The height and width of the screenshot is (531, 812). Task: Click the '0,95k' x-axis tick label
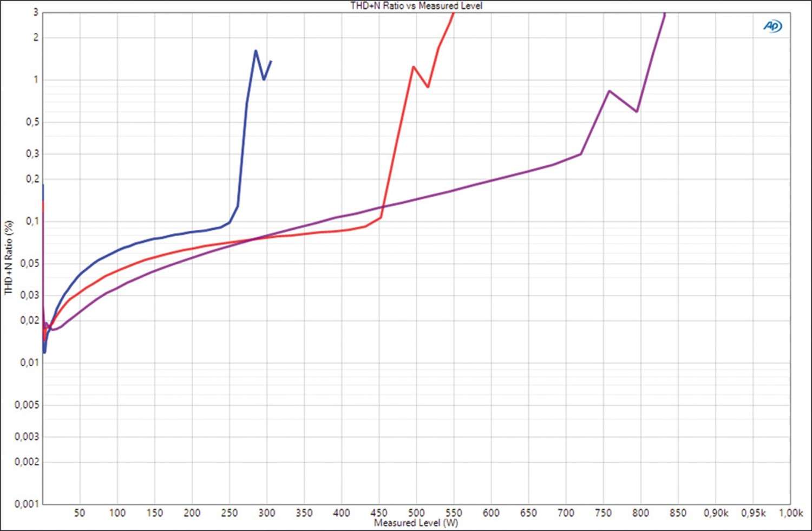tap(753, 513)
